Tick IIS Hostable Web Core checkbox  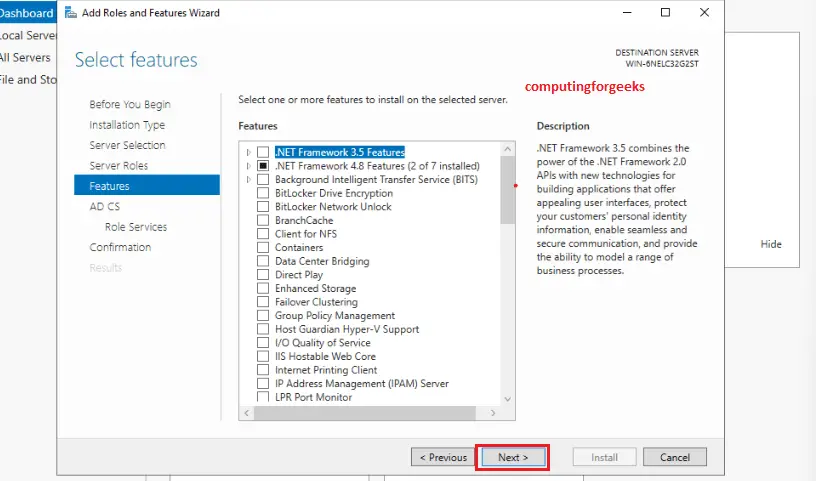pyautogui.click(x=263, y=356)
